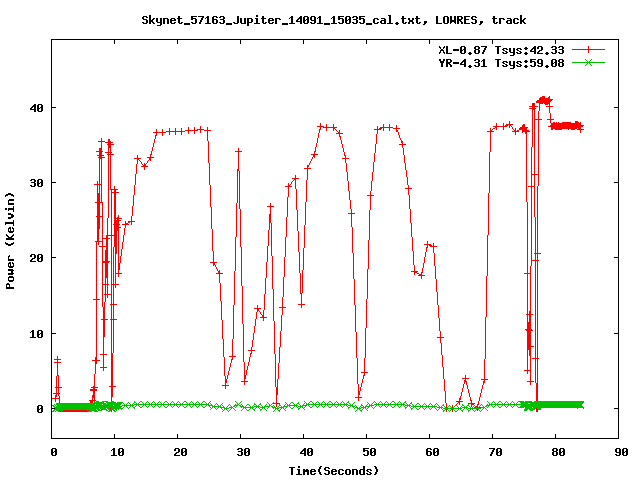Click x-axis tick label 40

(x=306, y=452)
